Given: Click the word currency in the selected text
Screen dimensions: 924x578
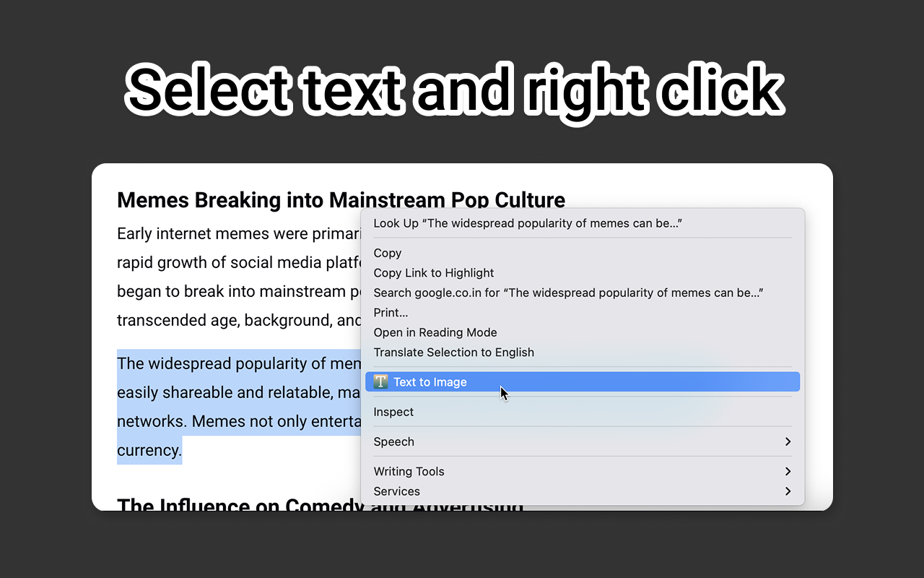Looking at the screenshot, I should click(x=149, y=449).
